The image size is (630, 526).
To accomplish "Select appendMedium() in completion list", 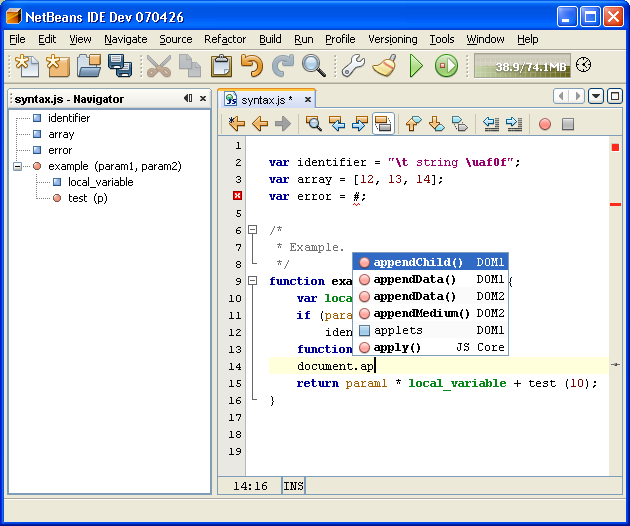I will [430, 313].
